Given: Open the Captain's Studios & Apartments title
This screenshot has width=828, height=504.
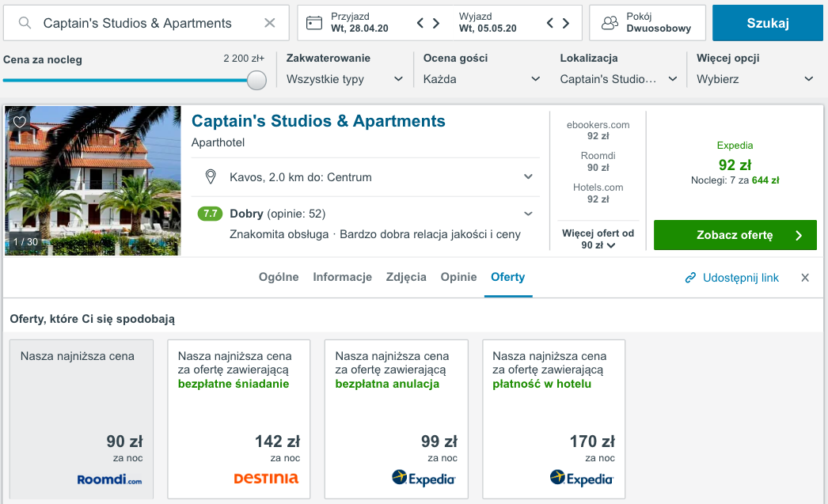Looking at the screenshot, I should coord(318,121).
